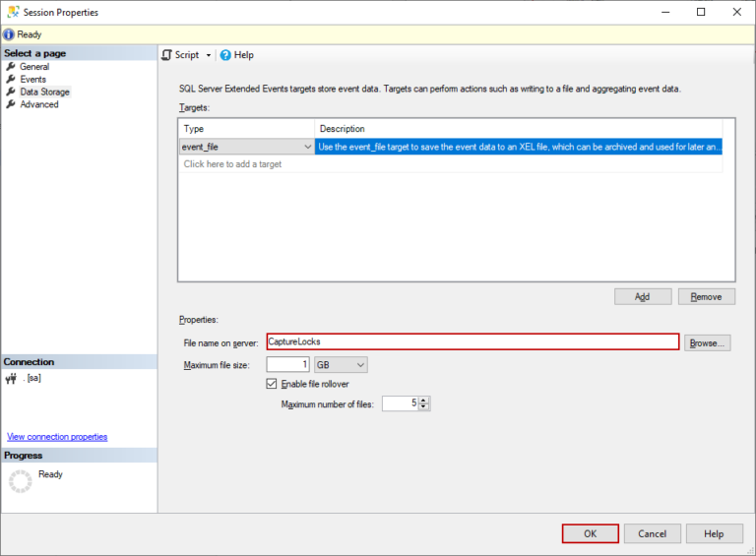Click the Remove target button
The height and width of the screenshot is (556, 756).
707,297
